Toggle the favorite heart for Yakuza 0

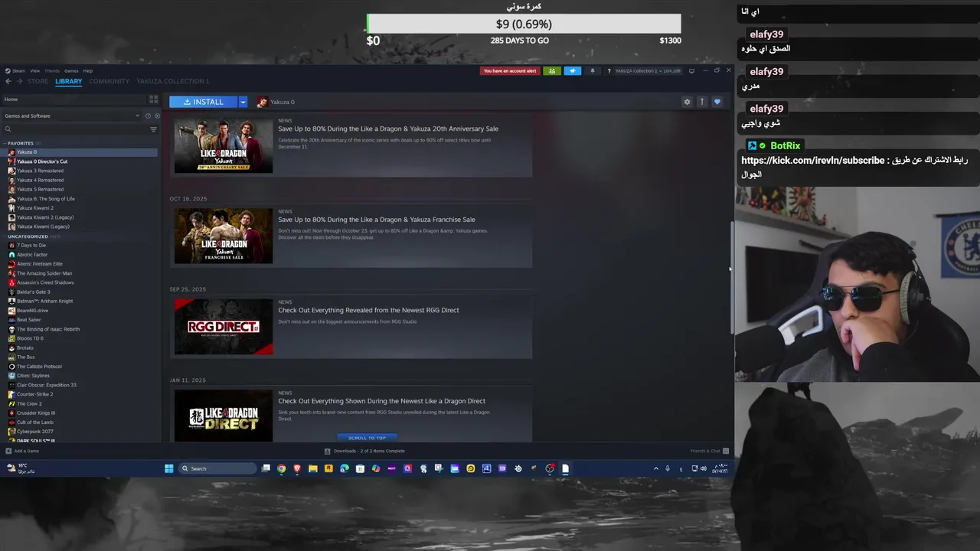(x=717, y=102)
